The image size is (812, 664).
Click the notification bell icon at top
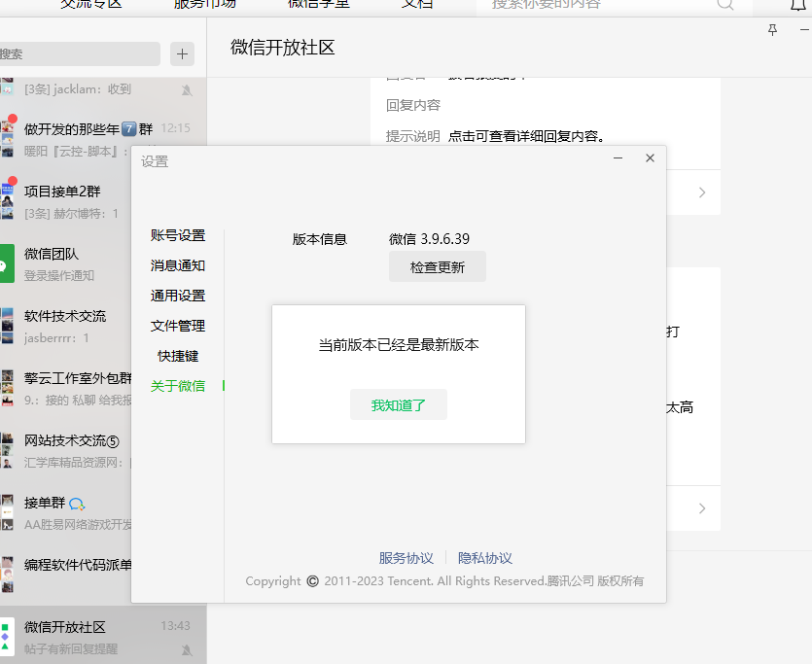coord(798,5)
